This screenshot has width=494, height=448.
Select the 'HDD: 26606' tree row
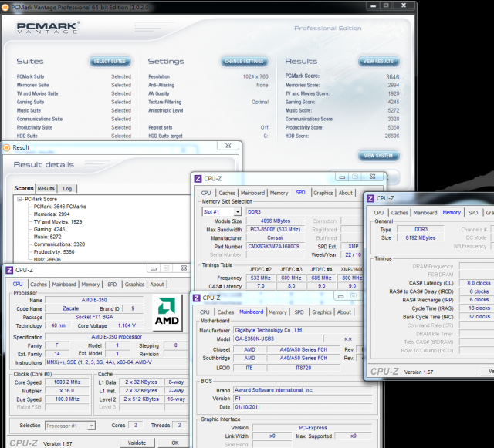[47, 260]
